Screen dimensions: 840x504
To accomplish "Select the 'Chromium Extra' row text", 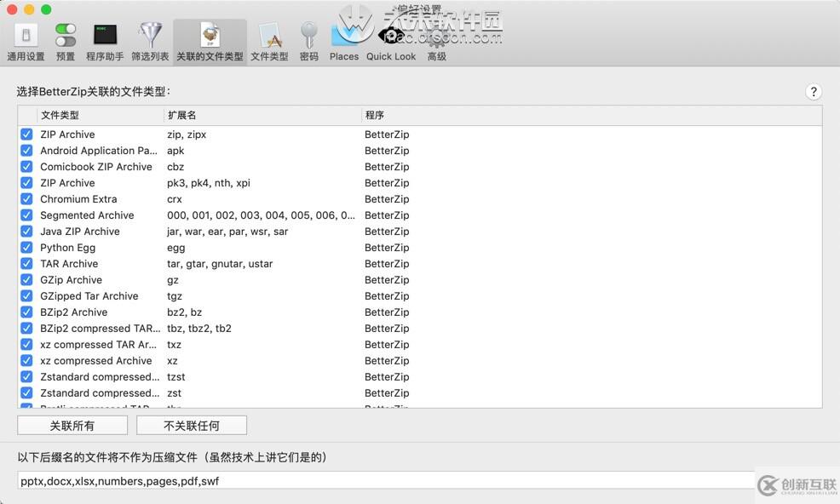I will (x=78, y=198).
